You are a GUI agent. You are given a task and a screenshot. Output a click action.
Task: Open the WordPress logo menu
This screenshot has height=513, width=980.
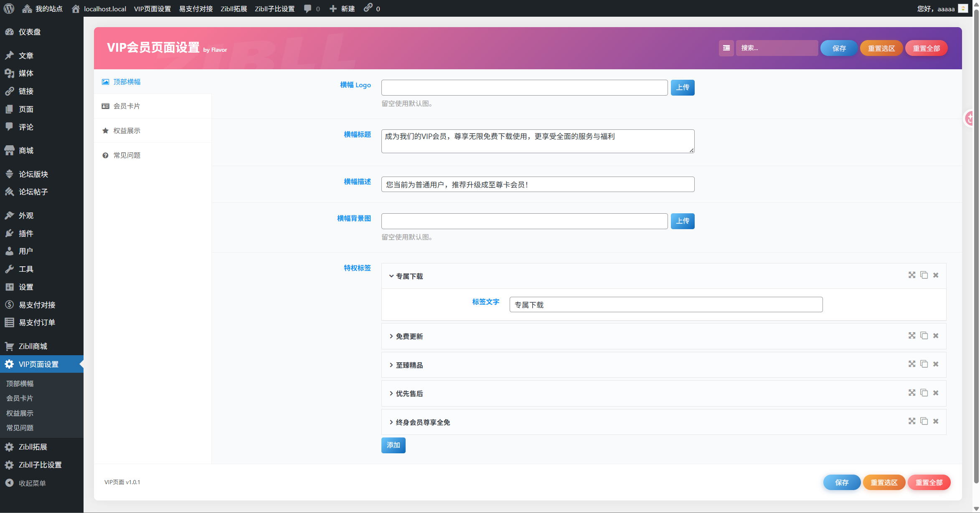[x=9, y=8]
